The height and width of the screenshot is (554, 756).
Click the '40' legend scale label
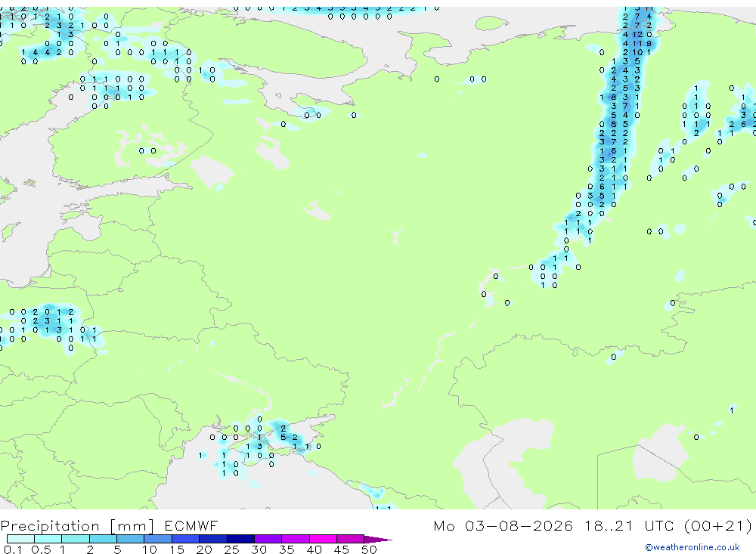[x=314, y=549]
